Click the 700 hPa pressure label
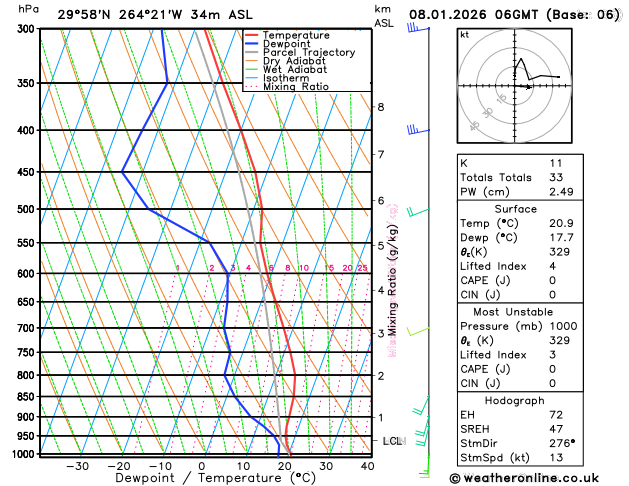 [28, 328]
